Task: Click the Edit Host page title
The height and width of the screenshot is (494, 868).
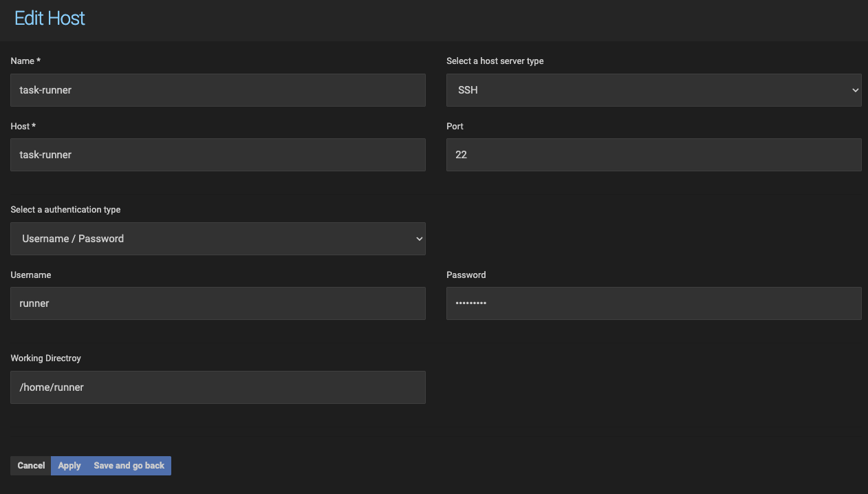Action: [49, 18]
